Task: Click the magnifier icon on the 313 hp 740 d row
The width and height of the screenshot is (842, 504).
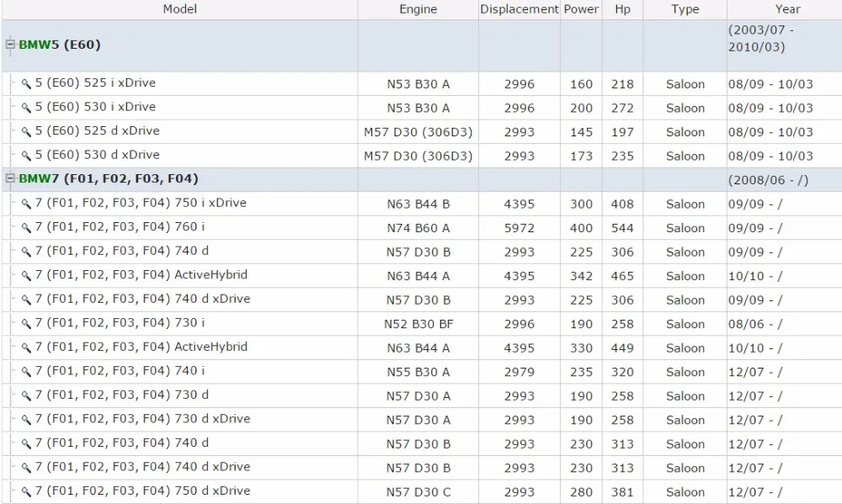Action: (x=26, y=444)
